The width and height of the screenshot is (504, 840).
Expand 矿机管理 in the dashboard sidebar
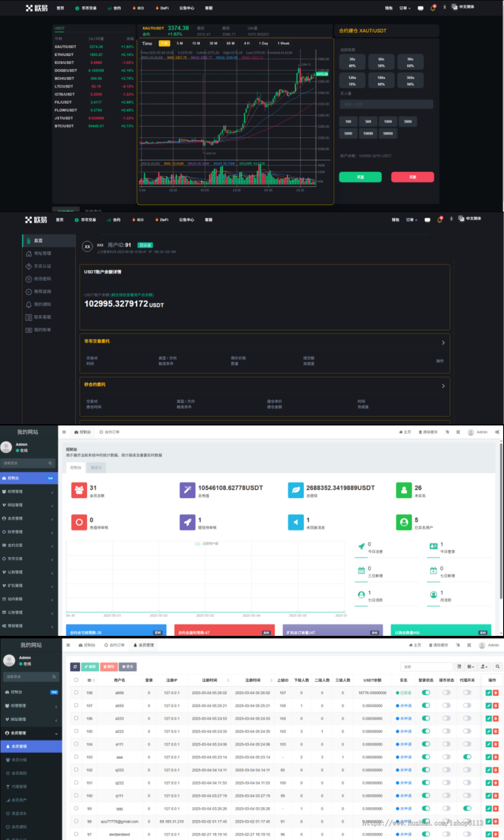[29, 585]
